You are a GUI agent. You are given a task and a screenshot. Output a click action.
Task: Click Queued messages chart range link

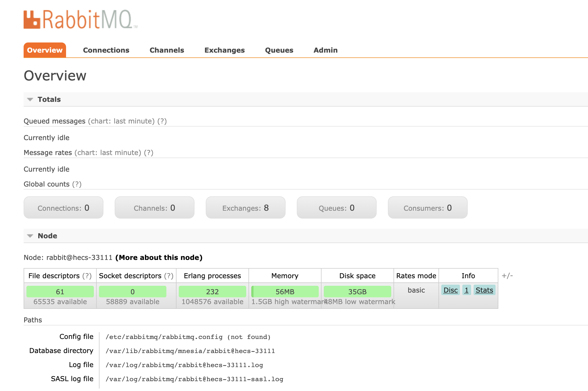(121, 121)
